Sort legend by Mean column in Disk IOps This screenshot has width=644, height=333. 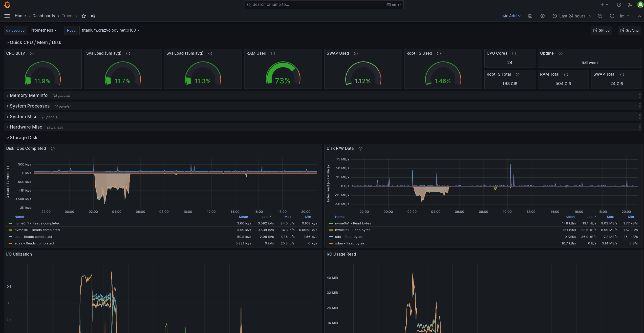point(243,217)
